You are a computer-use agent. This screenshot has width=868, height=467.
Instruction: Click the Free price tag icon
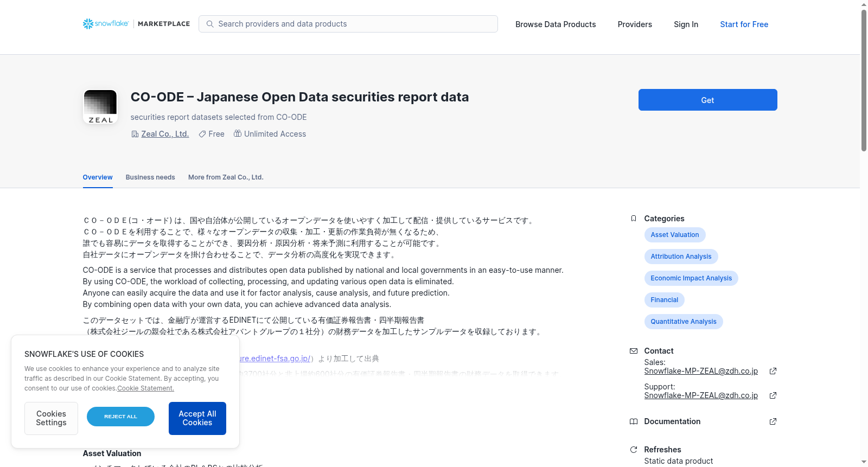coord(202,134)
